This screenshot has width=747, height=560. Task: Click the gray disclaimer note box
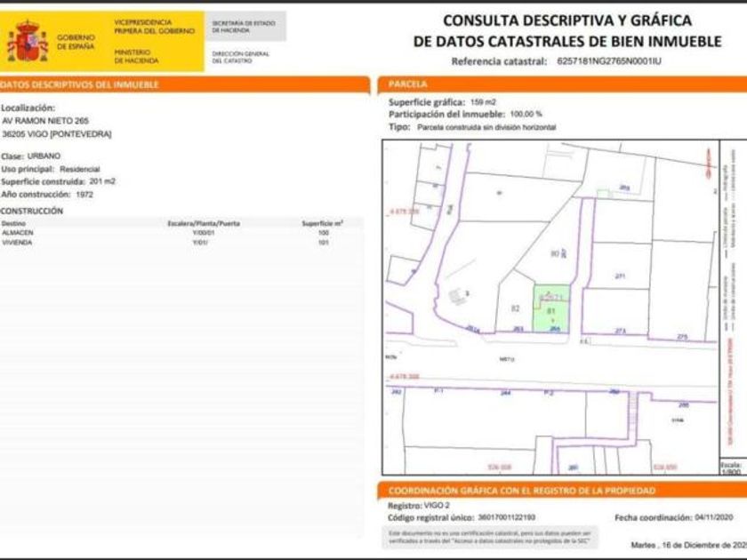click(x=490, y=537)
